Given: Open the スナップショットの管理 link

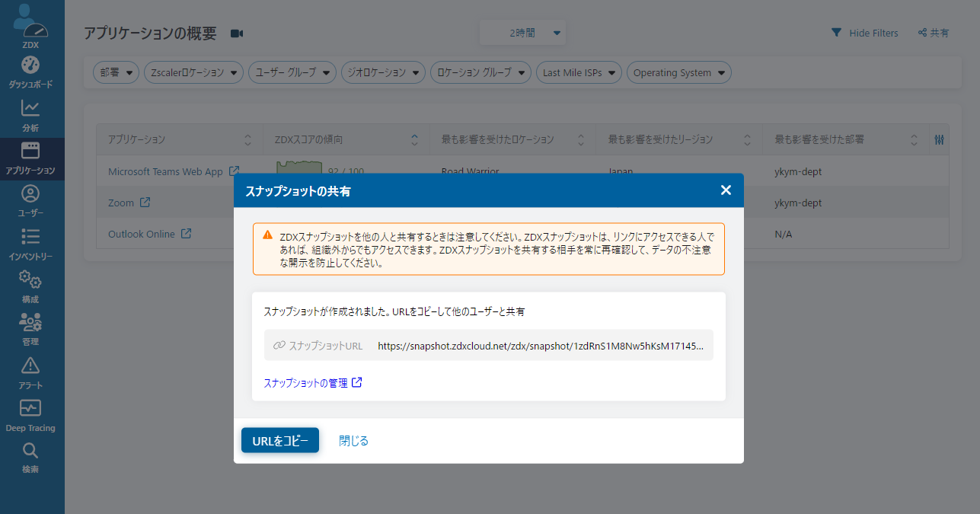Looking at the screenshot, I should (x=313, y=383).
